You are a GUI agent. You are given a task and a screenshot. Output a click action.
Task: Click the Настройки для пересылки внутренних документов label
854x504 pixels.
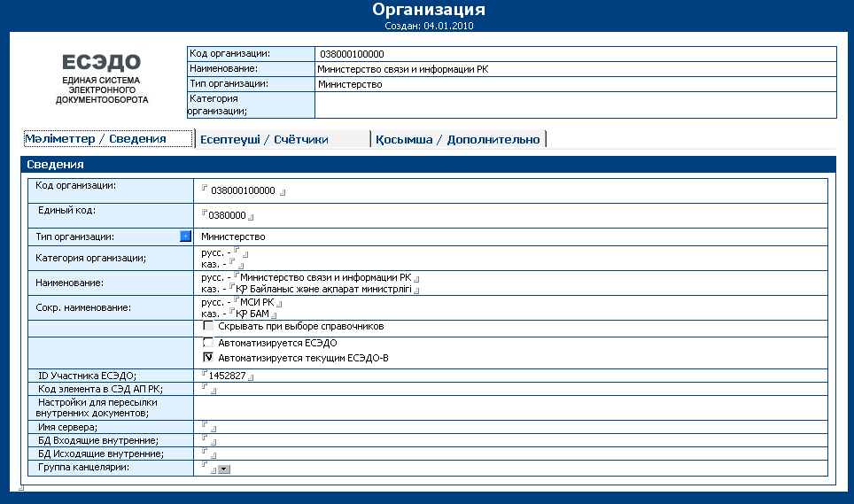[x=97, y=407]
